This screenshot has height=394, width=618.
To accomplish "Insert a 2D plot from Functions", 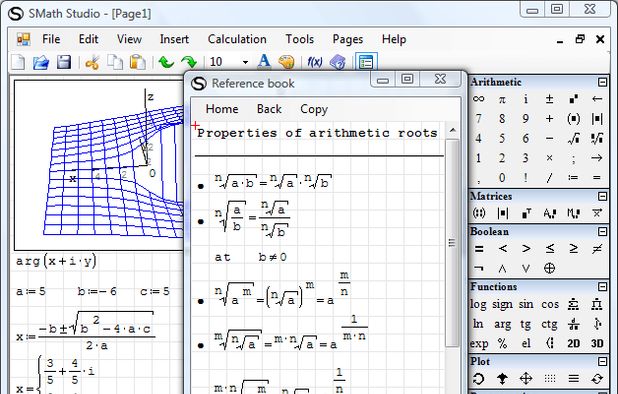I will tap(573, 344).
